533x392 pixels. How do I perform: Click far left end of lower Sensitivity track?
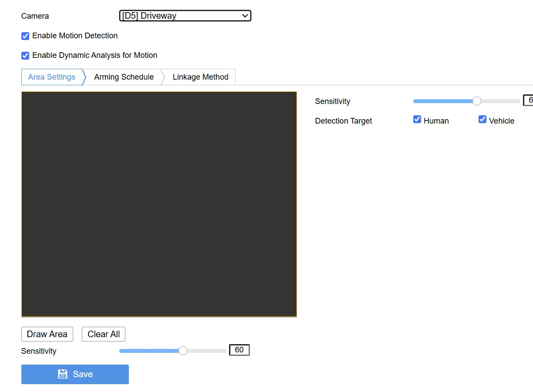coord(121,351)
